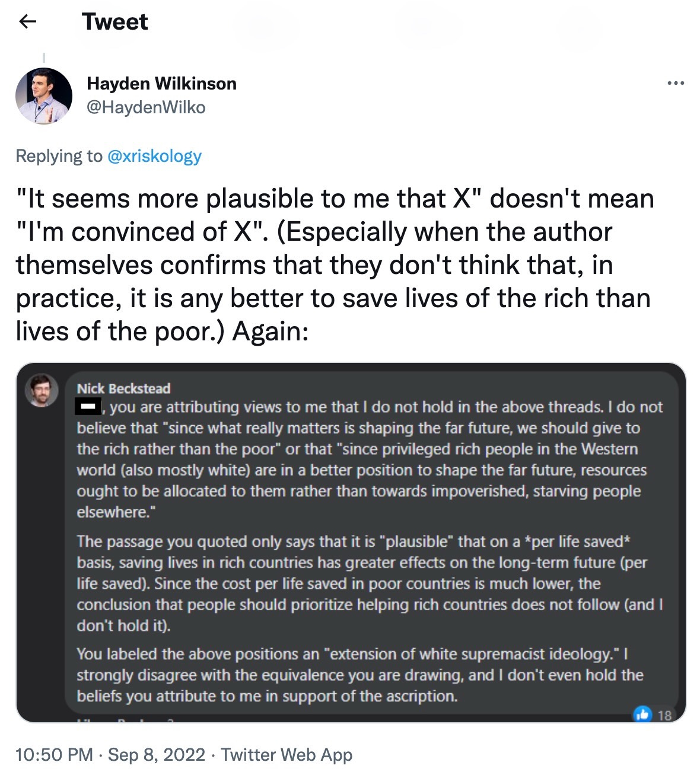700x778 pixels.
Task: Click the Sep 8, 2022 timestamp
Action: (156, 755)
